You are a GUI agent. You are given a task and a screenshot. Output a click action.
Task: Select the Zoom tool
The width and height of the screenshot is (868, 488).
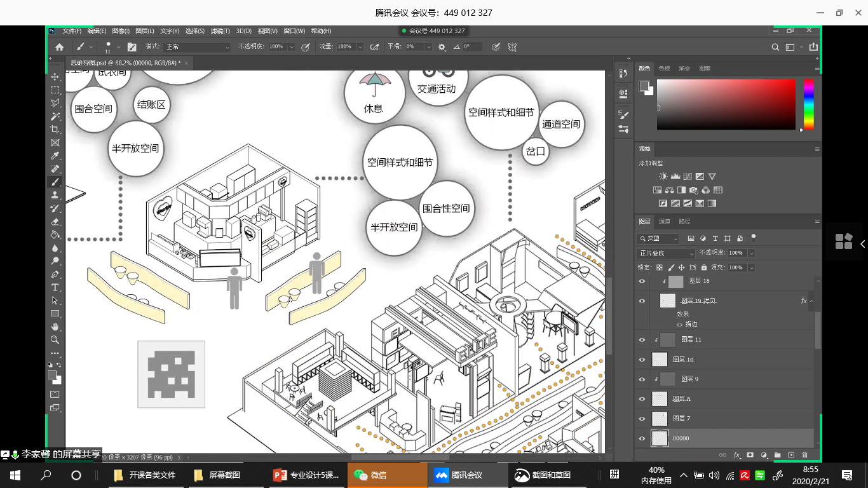pos(55,340)
